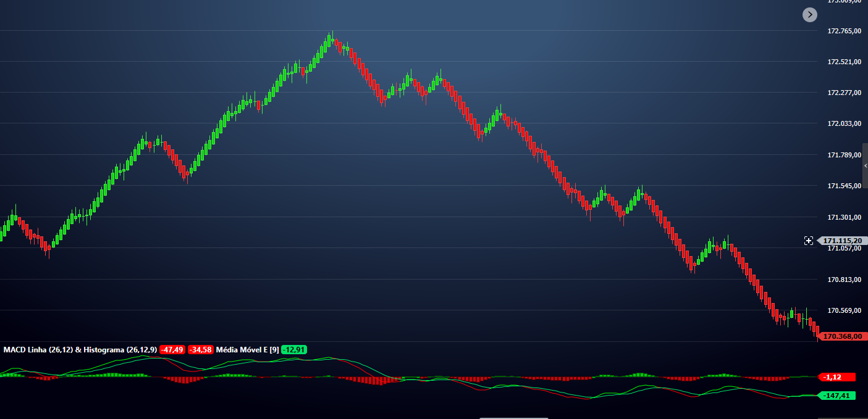Click the 172.033,00 price axis label

844,124
